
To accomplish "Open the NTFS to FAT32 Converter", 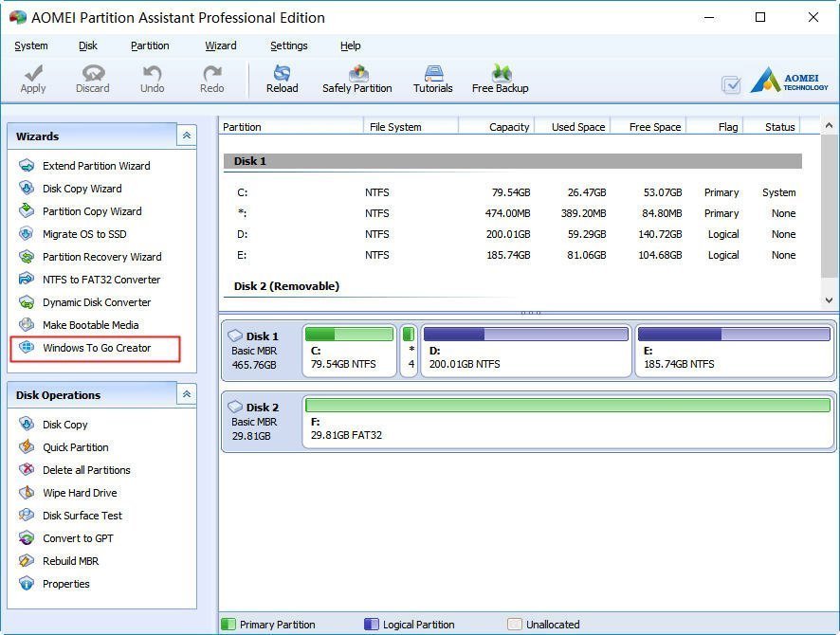I will [100, 280].
